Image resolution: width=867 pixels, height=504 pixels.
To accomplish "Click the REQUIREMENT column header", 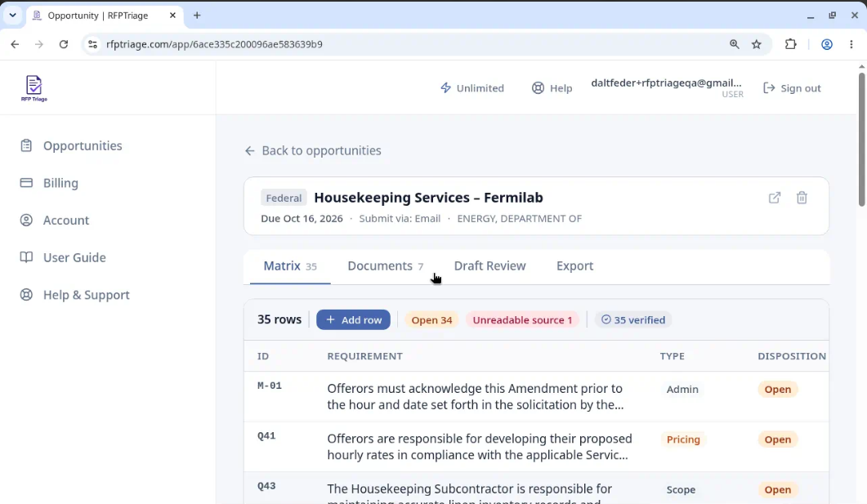I will pos(365,356).
